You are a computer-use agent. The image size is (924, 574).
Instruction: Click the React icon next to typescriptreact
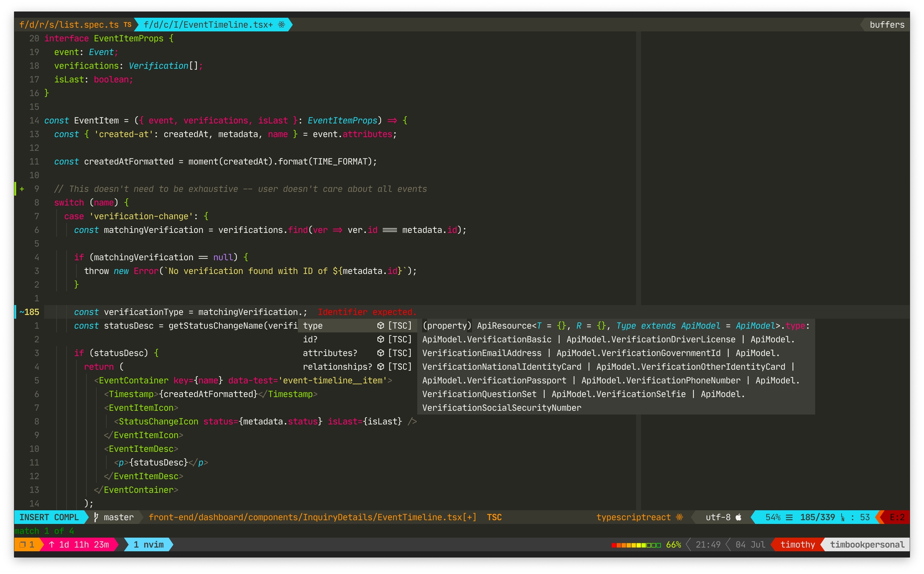tap(679, 517)
